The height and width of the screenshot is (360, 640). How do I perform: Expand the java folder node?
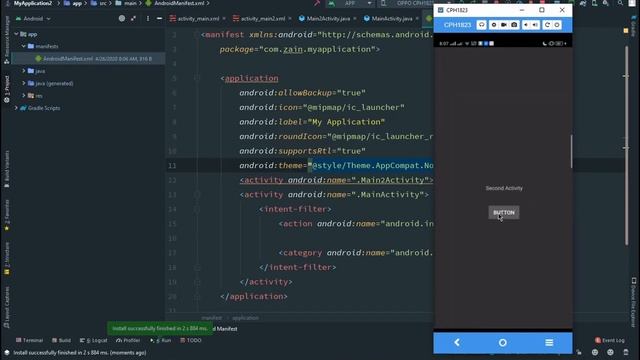(24, 71)
